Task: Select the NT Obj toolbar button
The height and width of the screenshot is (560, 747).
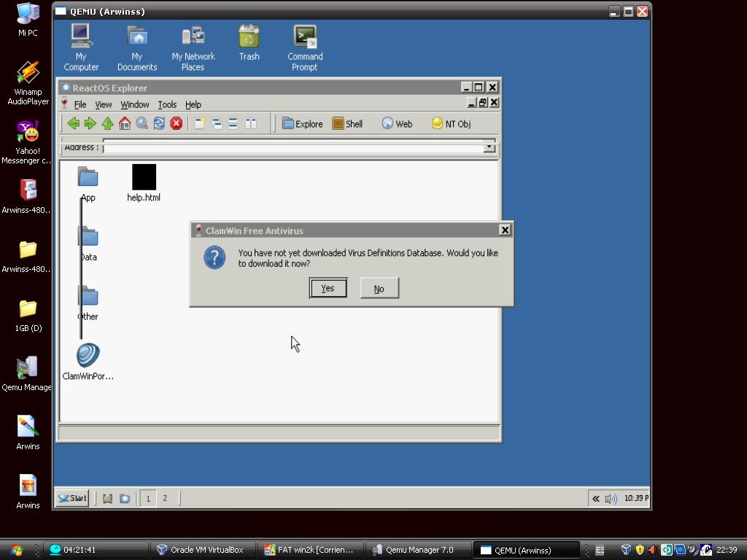Action: [x=451, y=124]
